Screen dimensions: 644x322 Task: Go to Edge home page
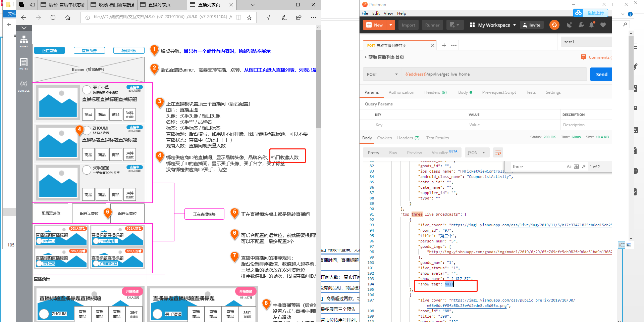[68, 17]
